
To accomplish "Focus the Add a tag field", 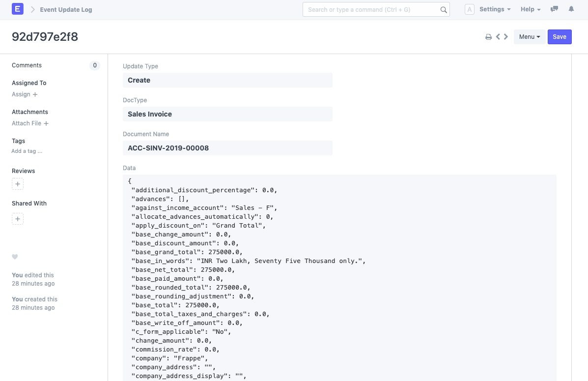I will 27,151.
